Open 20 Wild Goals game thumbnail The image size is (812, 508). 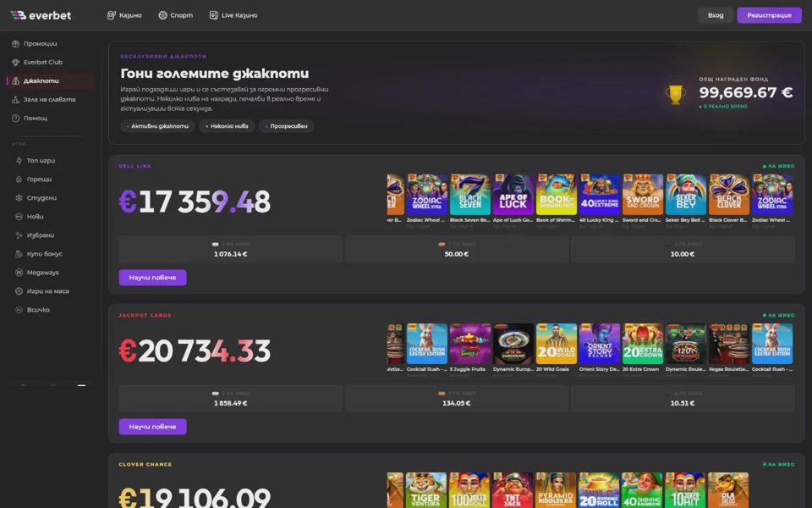tap(557, 344)
